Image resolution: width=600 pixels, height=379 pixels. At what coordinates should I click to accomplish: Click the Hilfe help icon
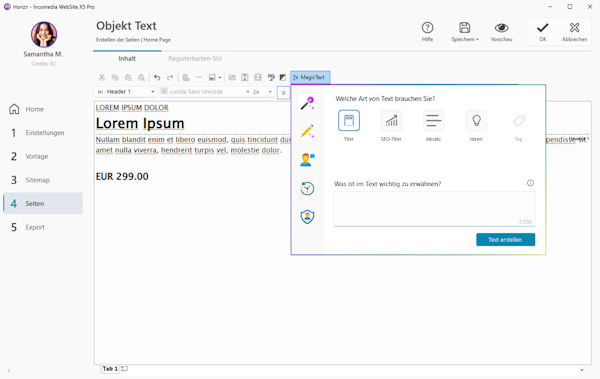coord(427,31)
